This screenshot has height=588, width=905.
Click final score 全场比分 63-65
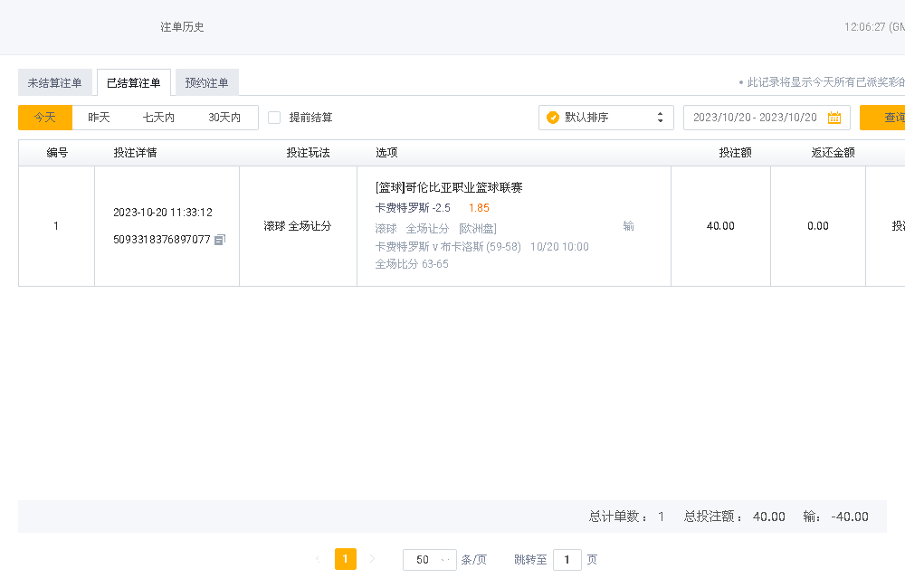412,264
